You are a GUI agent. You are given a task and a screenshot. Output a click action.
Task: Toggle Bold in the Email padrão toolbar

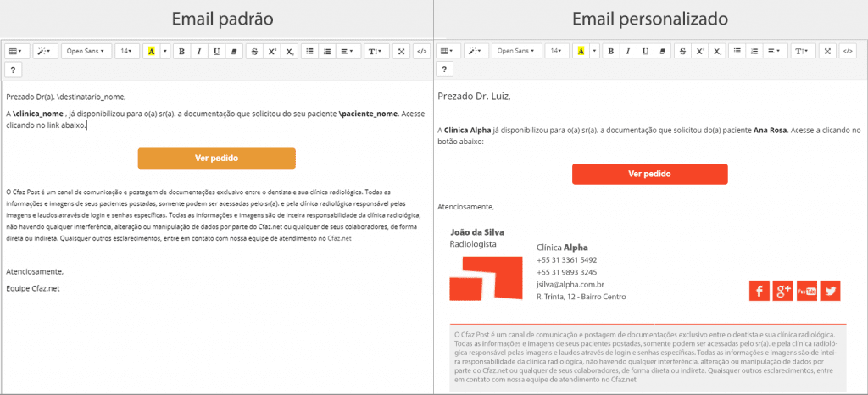click(x=181, y=51)
